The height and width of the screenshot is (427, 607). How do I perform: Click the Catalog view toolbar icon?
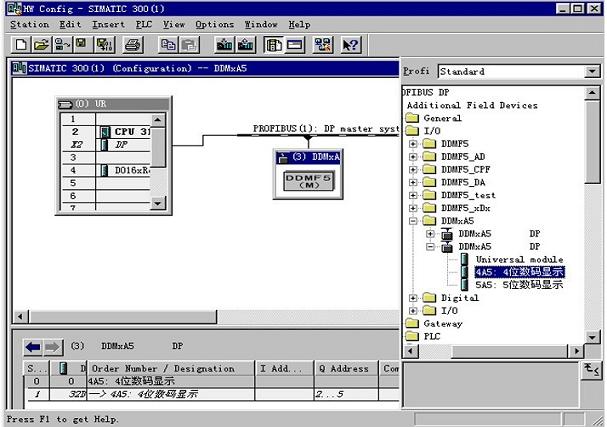click(273, 45)
